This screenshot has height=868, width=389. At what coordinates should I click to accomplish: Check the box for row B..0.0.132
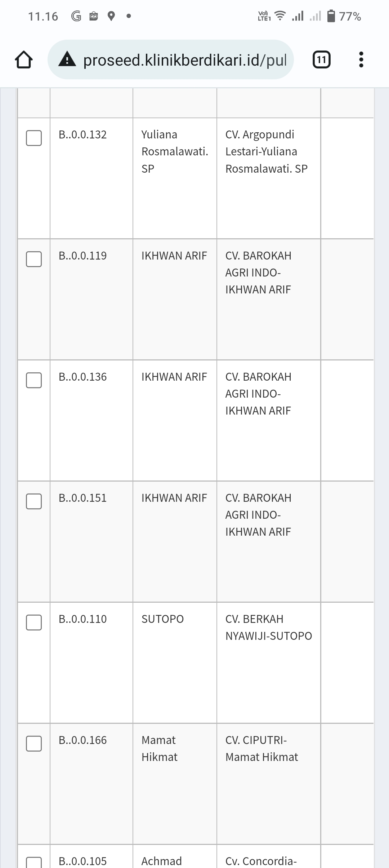(x=34, y=138)
